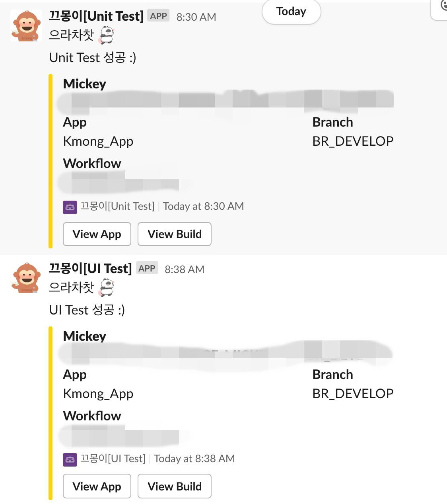Click the APP badge next to 끄몽이[UI Test]
The width and height of the screenshot is (447, 504).
coord(147,268)
